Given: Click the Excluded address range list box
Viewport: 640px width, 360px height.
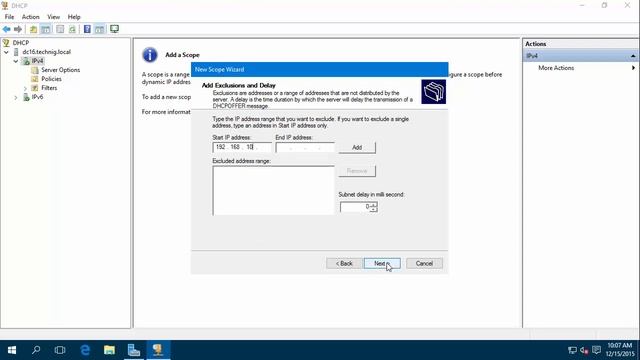Looking at the screenshot, I should click(273, 190).
